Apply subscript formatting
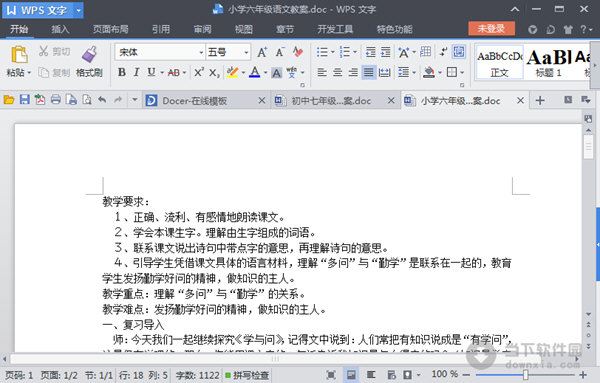 [214, 72]
